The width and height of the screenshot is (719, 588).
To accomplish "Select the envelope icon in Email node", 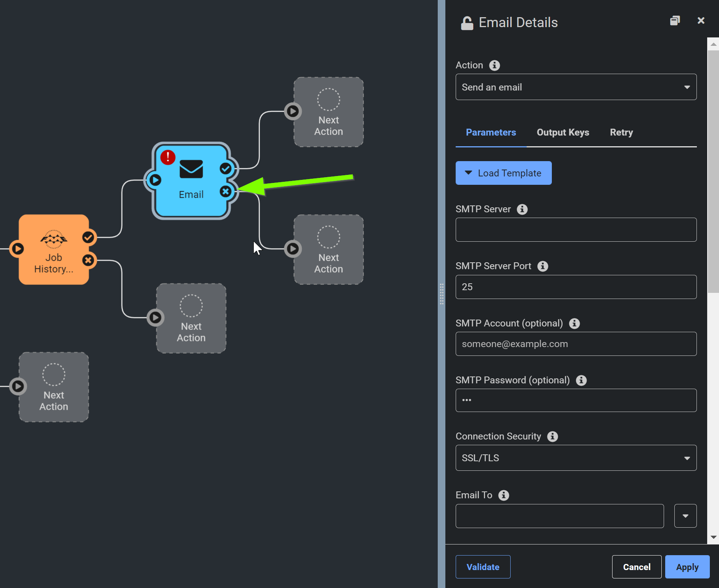I will [191, 169].
